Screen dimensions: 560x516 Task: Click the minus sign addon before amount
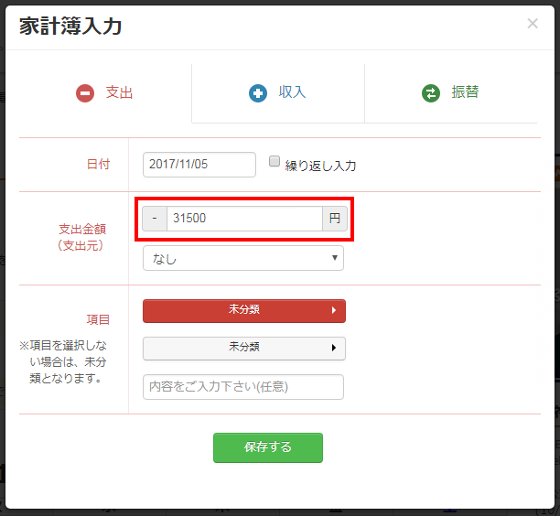click(155, 218)
